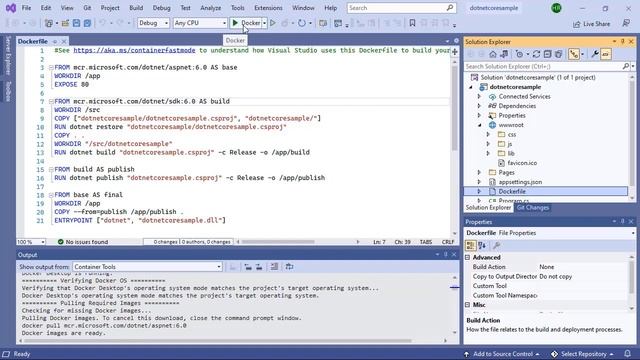Click the editor vertical scrollbar
The image size is (640, 360).
point(455,108)
